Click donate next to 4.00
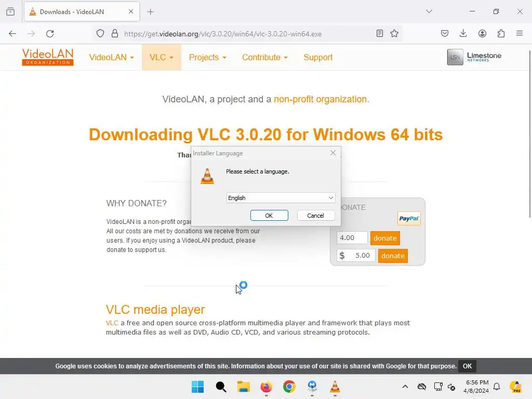Screen dimensions: 532x399 coord(385,238)
